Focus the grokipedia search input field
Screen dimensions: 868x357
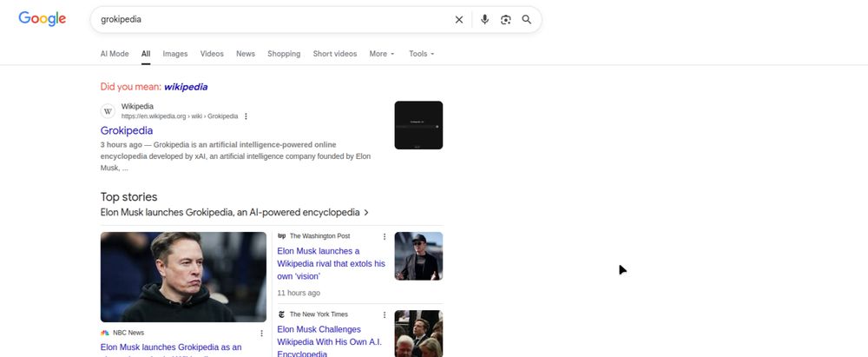[274, 19]
